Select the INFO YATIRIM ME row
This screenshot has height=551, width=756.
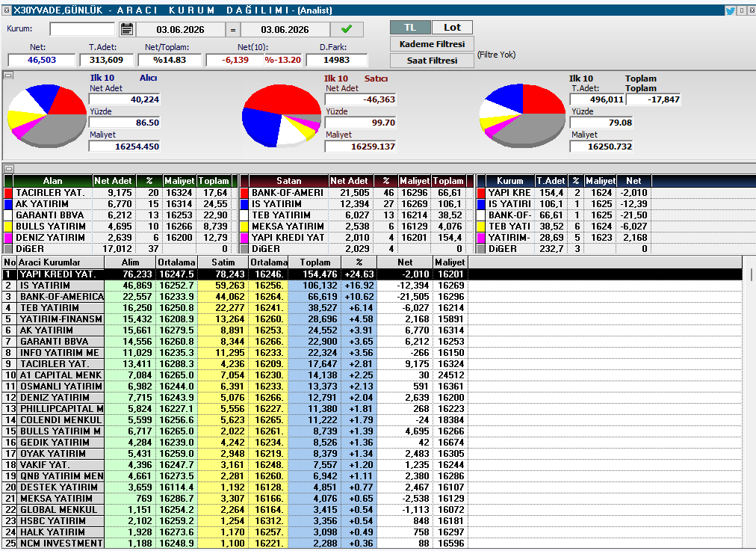coord(372,353)
